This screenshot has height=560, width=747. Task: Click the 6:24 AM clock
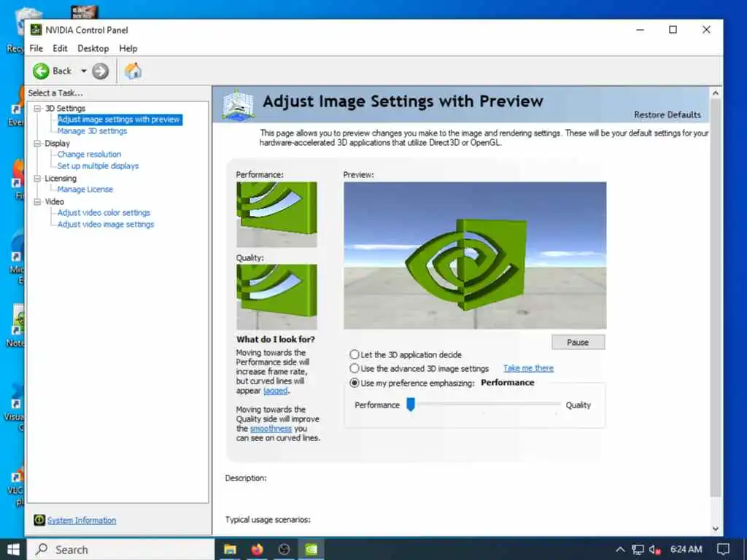686,550
